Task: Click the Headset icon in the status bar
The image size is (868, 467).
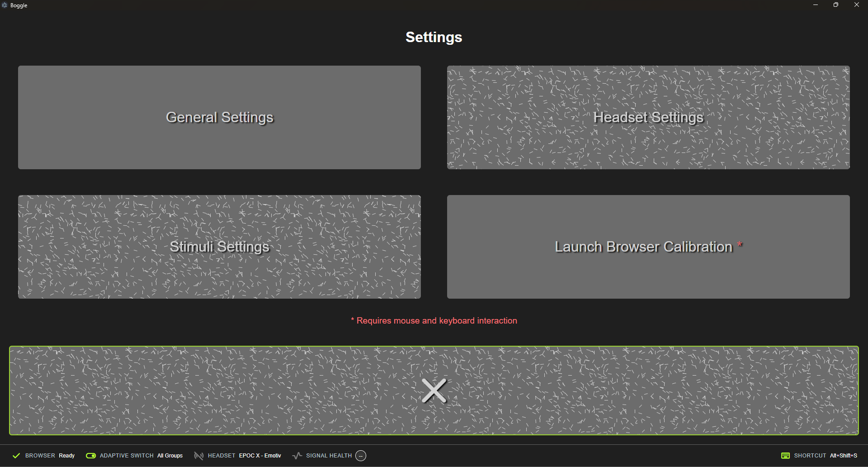Action: tap(199, 456)
